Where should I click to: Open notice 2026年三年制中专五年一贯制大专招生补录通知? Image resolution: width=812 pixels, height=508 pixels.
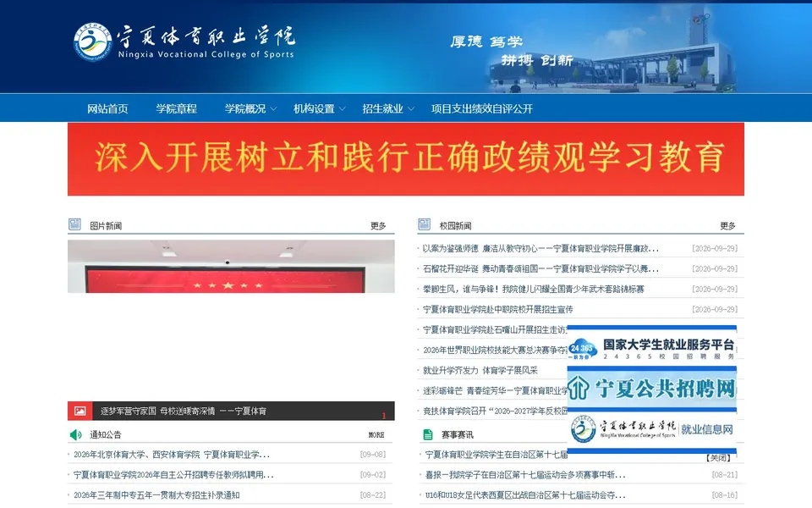[x=156, y=495]
